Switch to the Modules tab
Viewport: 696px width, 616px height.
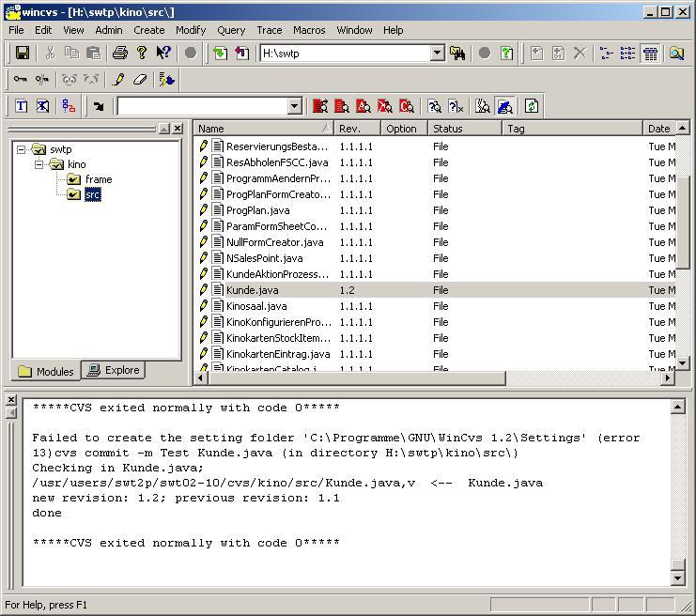click(46, 372)
